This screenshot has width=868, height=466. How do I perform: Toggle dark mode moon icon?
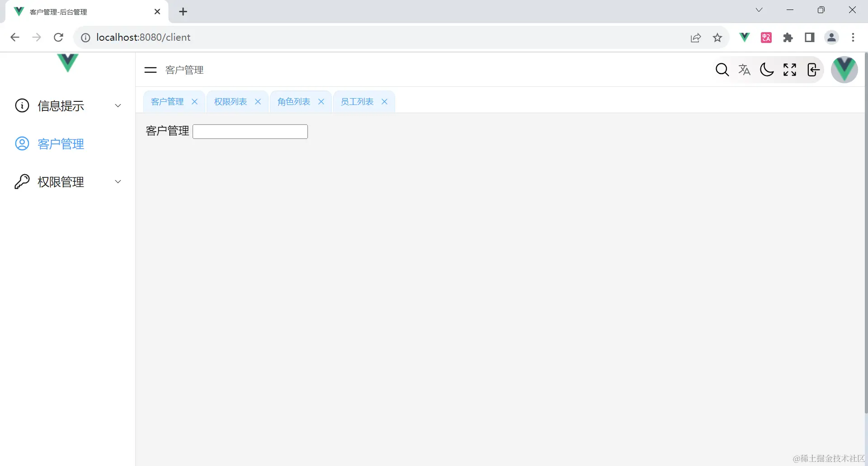pyautogui.click(x=767, y=70)
